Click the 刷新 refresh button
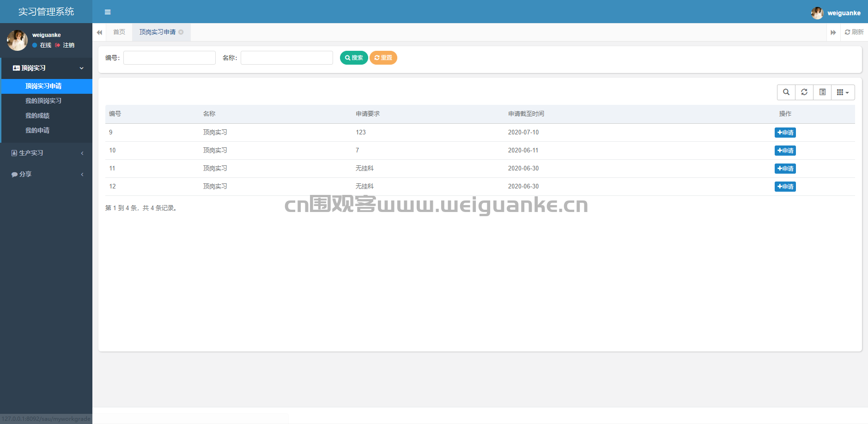Viewport: 868px width, 424px height. [x=854, y=32]
